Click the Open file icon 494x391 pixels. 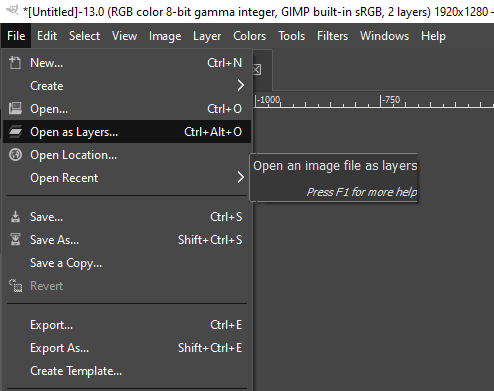[15, 109]
